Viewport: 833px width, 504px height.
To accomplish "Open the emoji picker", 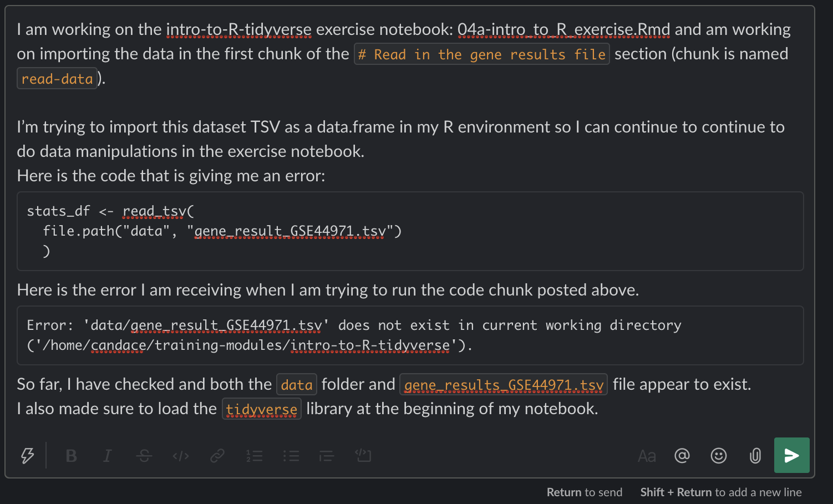I will click(718, 456).
